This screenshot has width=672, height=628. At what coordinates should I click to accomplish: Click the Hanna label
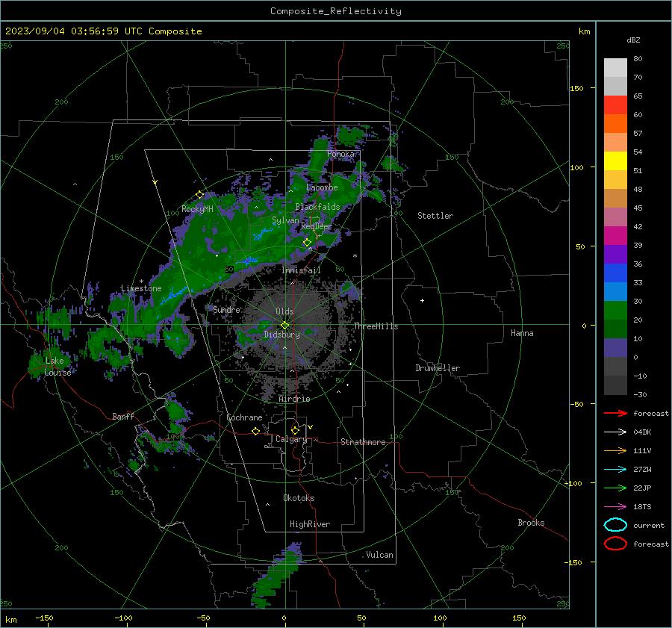(522, 332)
